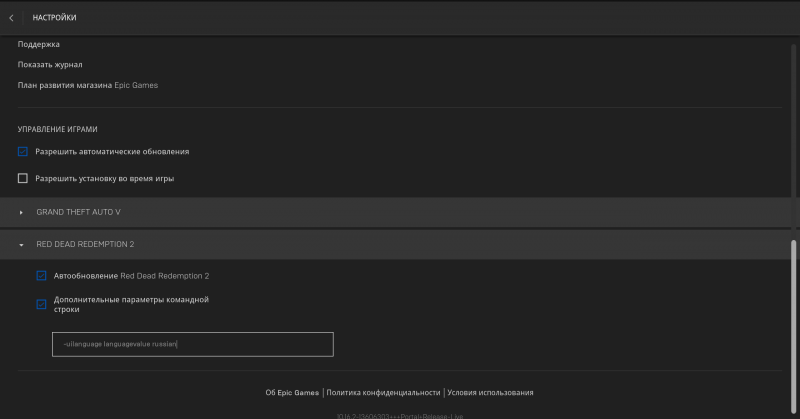This screenshot has width=800, height=419.
Task: Click the expand triangle icon next to Grand Theft Auto V
Action: pyautogui.click(x=21, y=212)
